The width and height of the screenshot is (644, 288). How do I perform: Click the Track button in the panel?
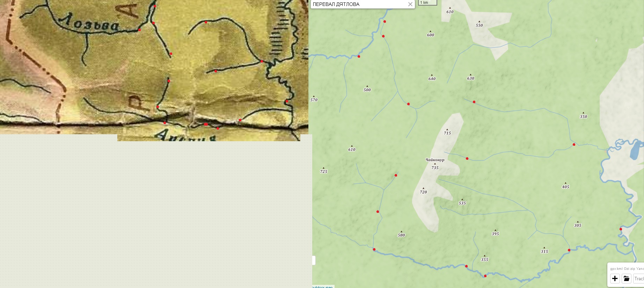pos(639,279)
